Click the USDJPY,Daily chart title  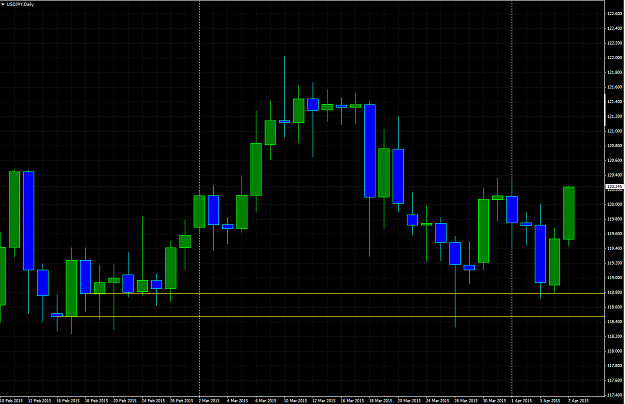pos(21,4)
